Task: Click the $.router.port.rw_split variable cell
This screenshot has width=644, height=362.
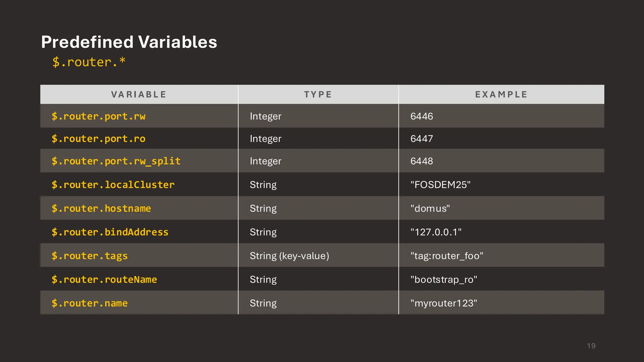Action: pos(116,161)
